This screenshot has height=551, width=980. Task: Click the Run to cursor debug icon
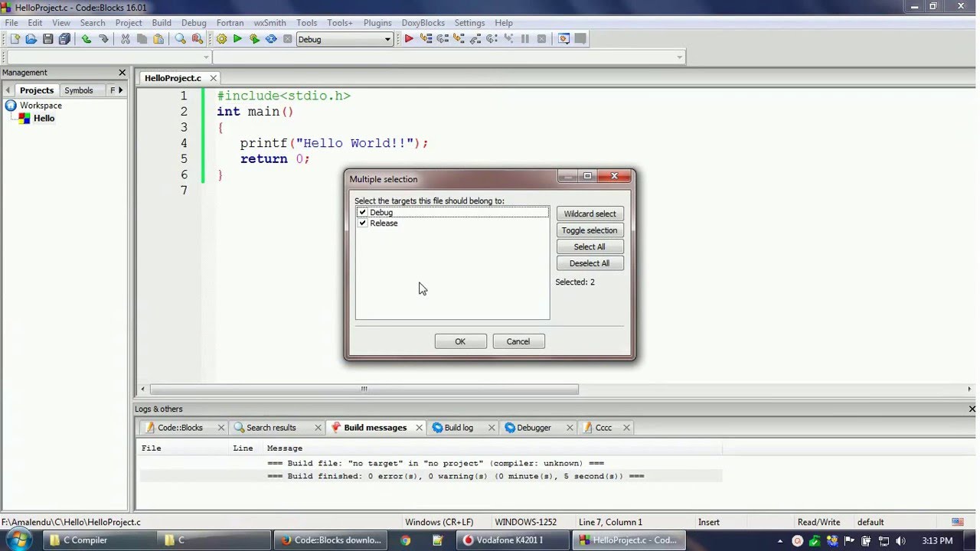pyautogui.click(x=426, y=39)
